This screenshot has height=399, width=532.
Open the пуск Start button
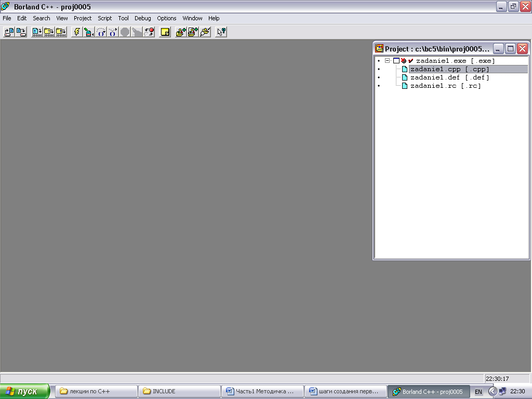point(24,391)
